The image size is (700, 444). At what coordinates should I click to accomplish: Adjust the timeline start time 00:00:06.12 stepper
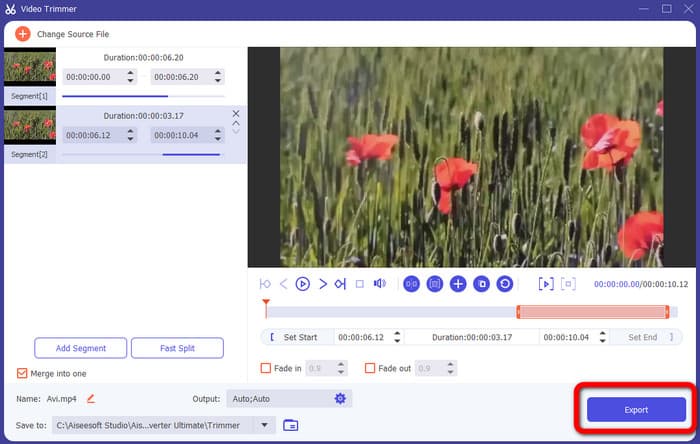coord(397,337)
